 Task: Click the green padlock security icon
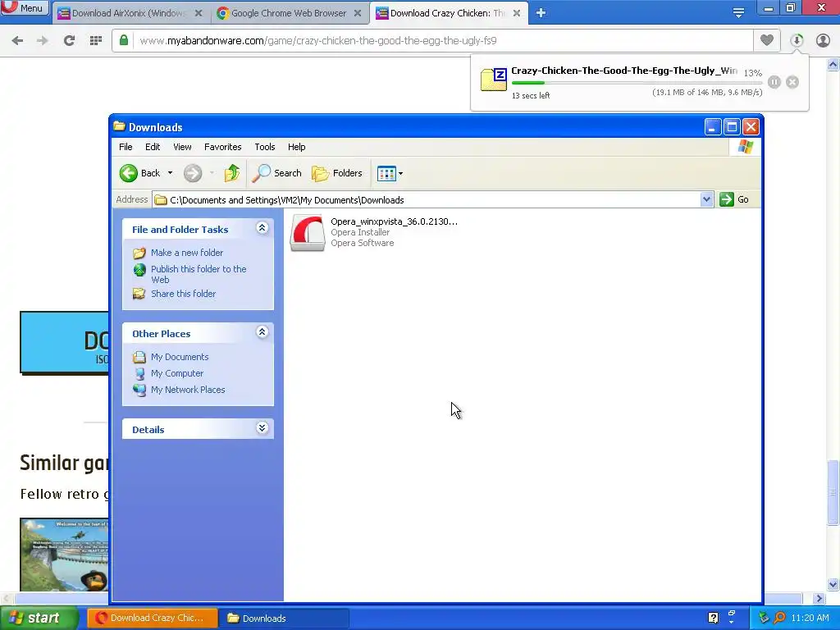point(124,40)
